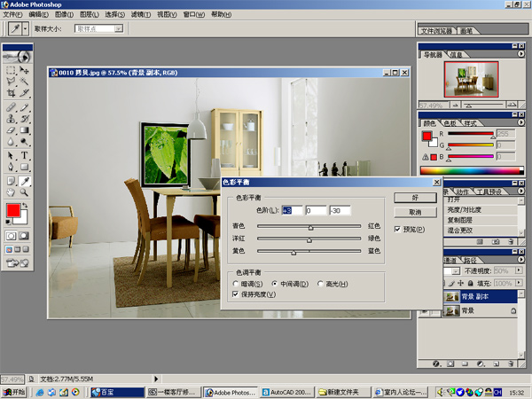Select the Notes tool

(x=11, y=181)
